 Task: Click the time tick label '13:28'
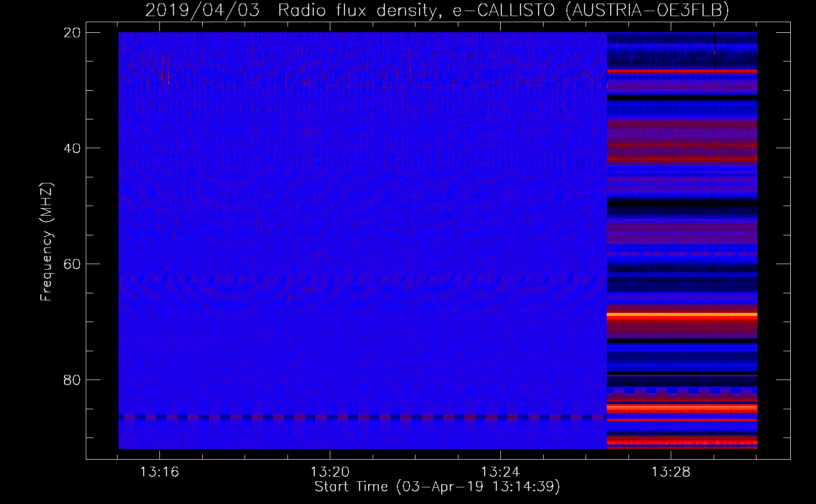(671, 472)
